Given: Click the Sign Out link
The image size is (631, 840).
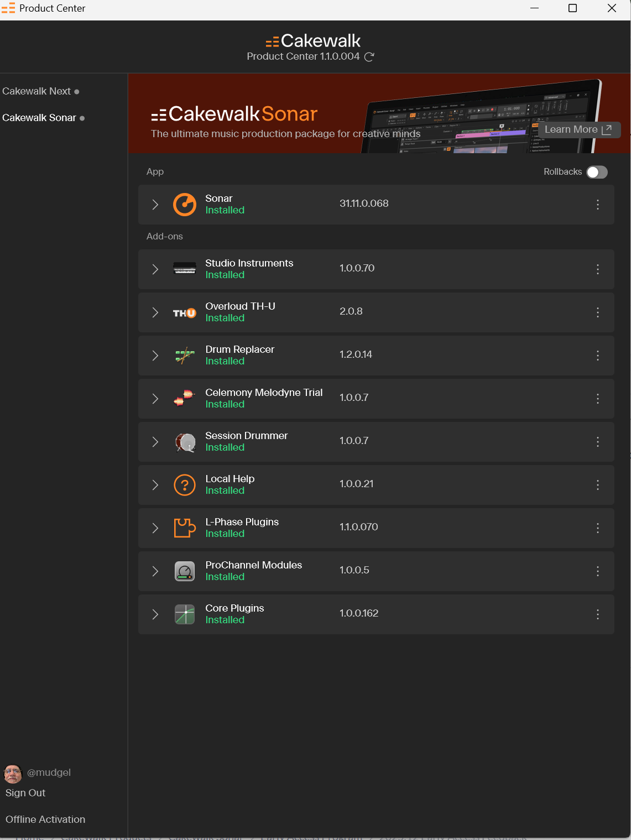Looking at the screenshot, I should click(25, 793).
